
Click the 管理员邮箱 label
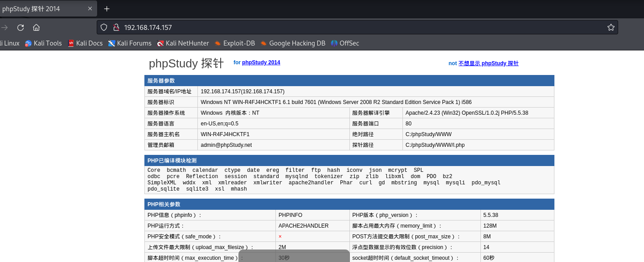click(161, 145)
